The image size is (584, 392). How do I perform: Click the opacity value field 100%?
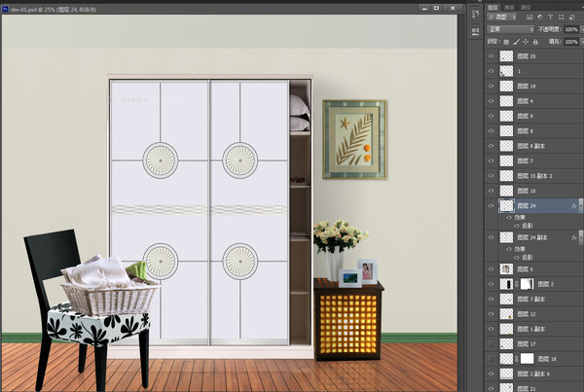click(x=571, y=29)
